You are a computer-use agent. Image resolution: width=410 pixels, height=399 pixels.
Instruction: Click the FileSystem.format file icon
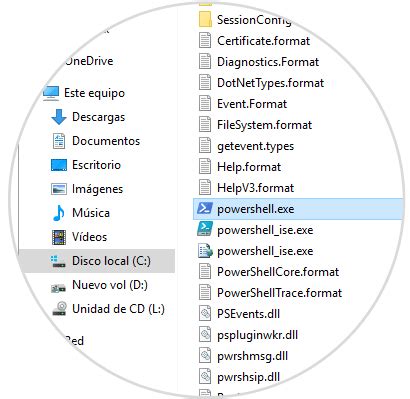[205, 125]
